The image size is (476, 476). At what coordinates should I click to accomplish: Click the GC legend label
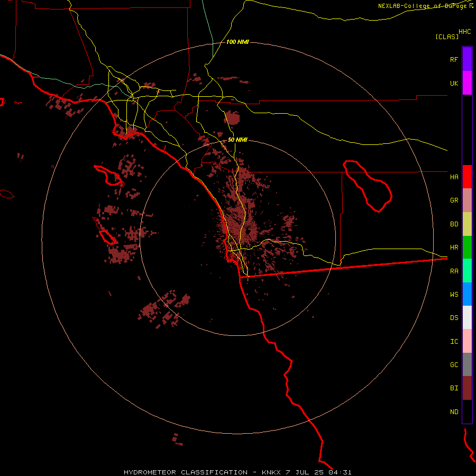(454, 364)
